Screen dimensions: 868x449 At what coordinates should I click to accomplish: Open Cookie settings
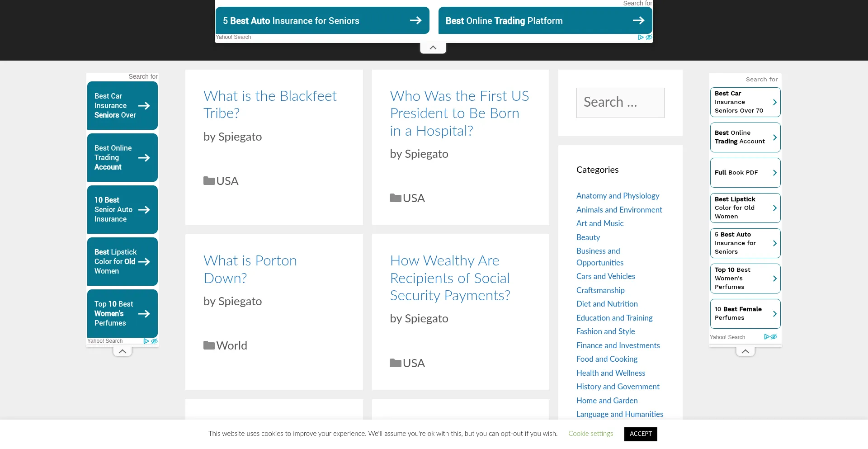click(590, 434)
